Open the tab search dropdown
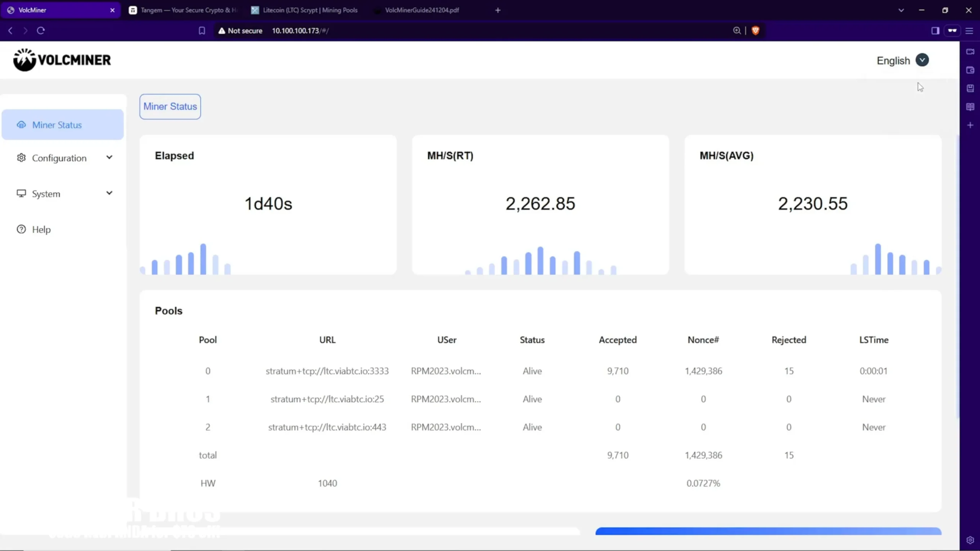Screen dimensions: 980x551 (901, 10)
